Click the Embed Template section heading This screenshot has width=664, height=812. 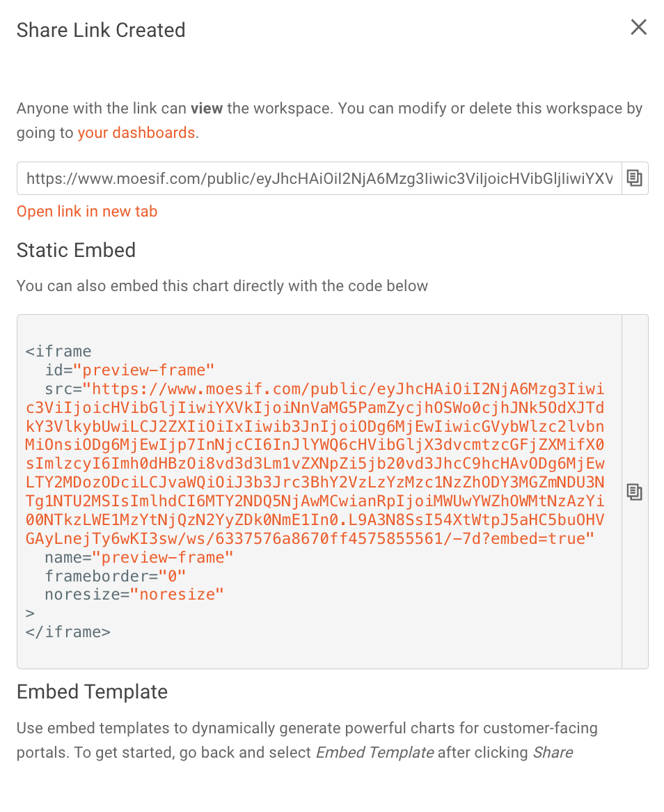92,692
